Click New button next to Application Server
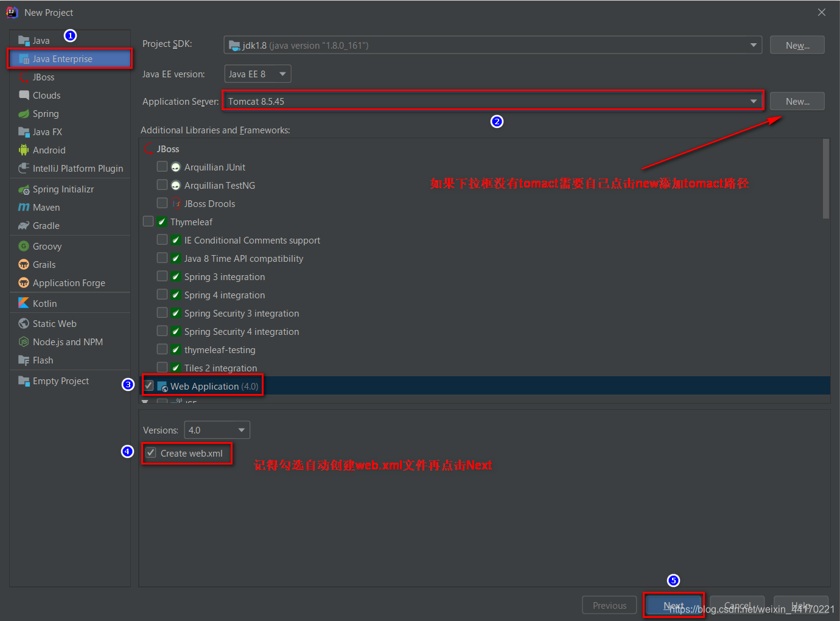 click(797, 101)
